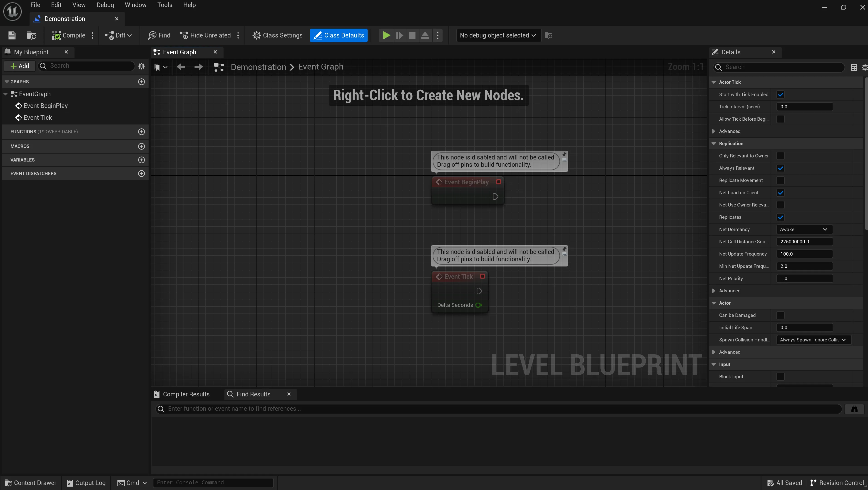
Task: Open the Window menu
Action: (x=135, y=5)
